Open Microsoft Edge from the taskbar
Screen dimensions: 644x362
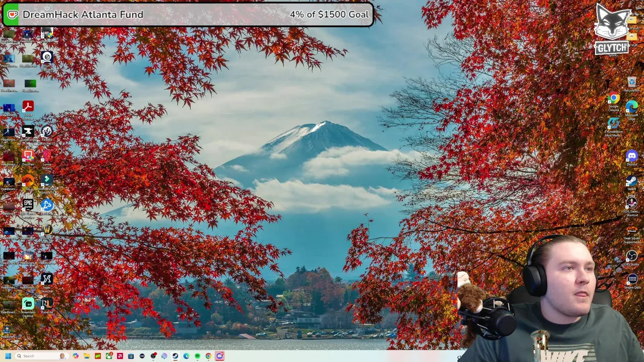click(186, 356)
